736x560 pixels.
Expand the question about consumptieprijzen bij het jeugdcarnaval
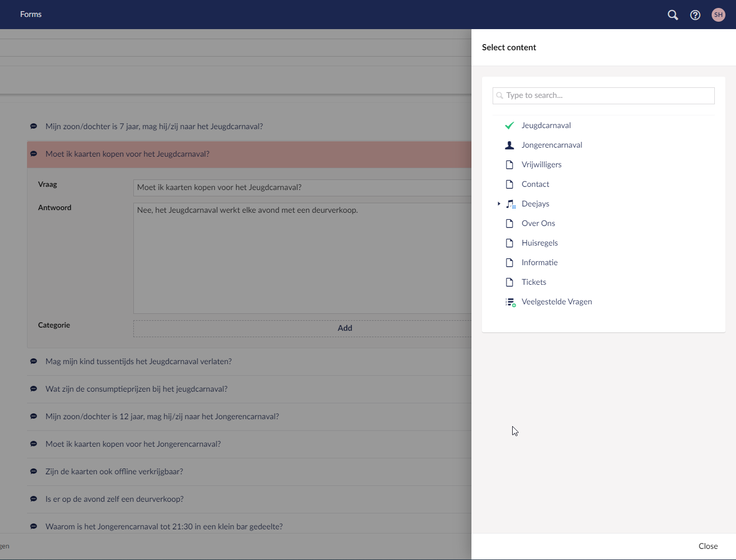[137, 389]
